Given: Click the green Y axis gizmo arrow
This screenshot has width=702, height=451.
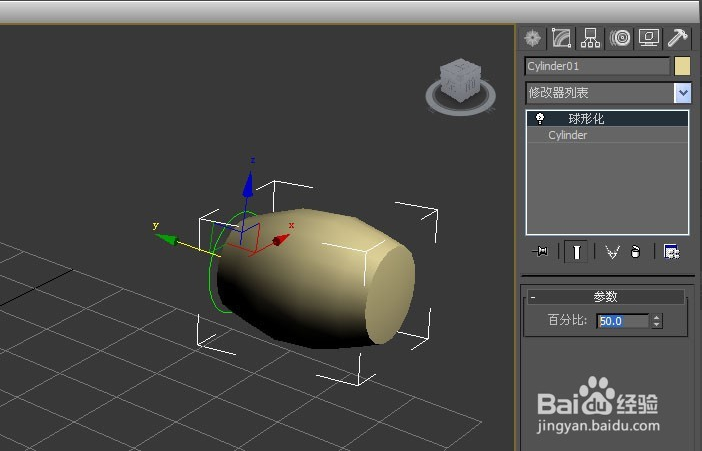Looking at the screenshot, I should pos(166,239).
